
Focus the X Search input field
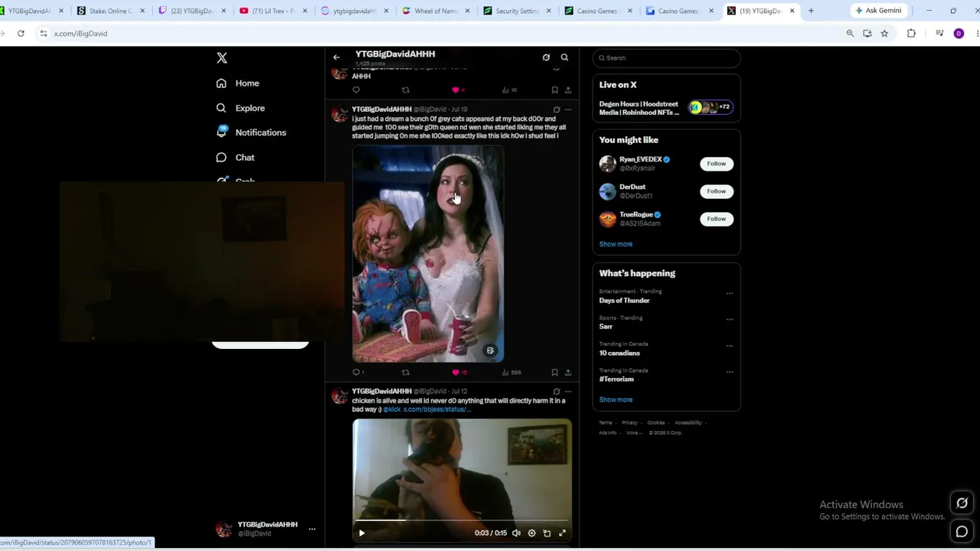point(666,58)
